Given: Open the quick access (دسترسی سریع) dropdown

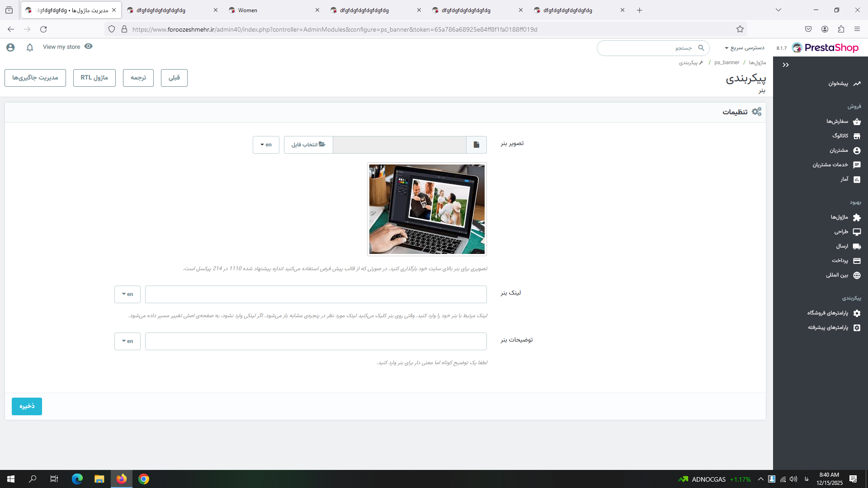Looking at the screenshot, I should 744,48.
